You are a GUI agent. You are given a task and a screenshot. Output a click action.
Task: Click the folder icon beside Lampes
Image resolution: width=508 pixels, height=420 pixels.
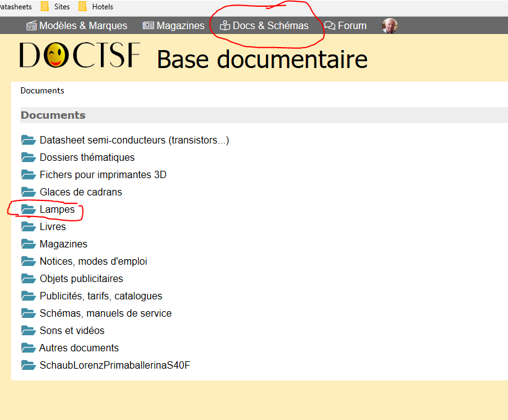coord(28,209)
